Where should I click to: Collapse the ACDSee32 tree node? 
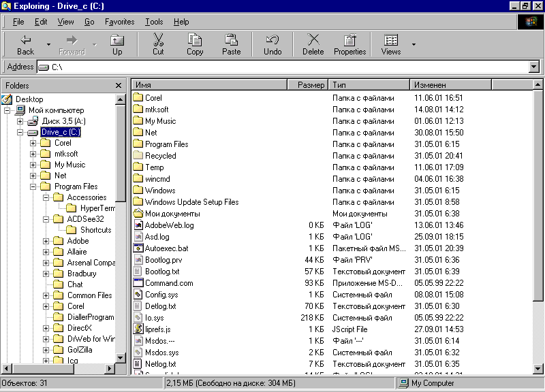tap(46, 219)
